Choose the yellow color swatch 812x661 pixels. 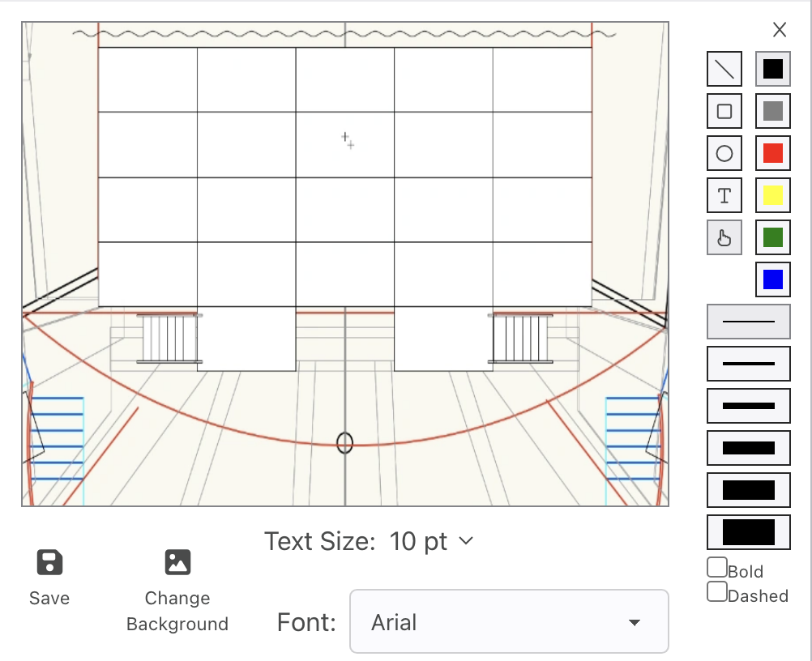[x=773, y=195]
